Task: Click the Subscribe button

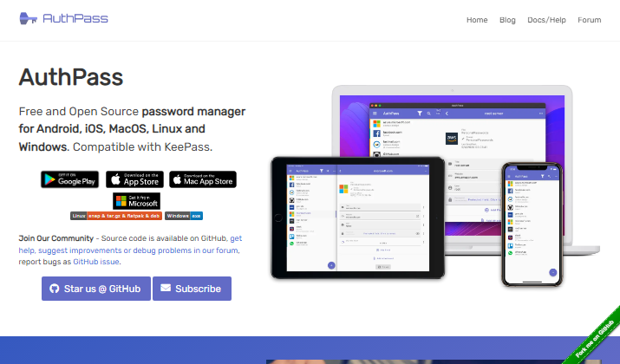Action: [192, 289]
